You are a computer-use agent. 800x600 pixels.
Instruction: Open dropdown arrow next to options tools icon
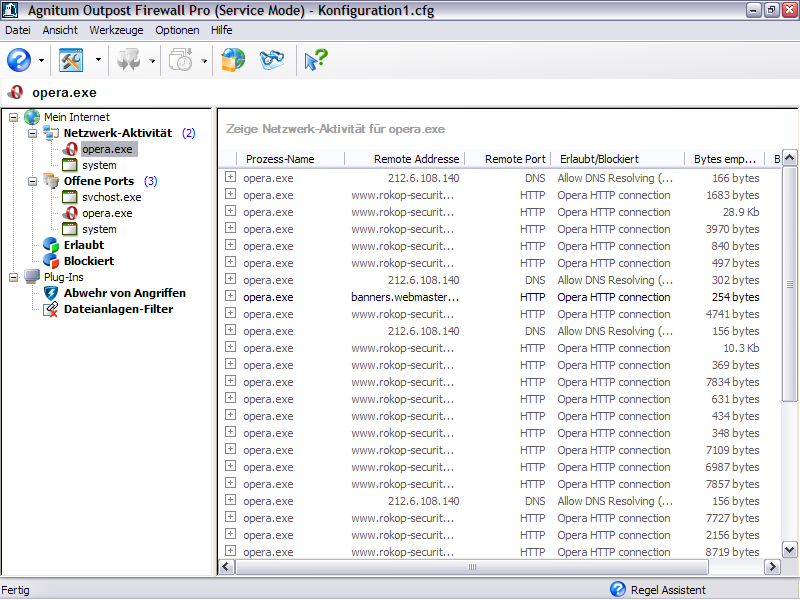[x=98, y=60]
